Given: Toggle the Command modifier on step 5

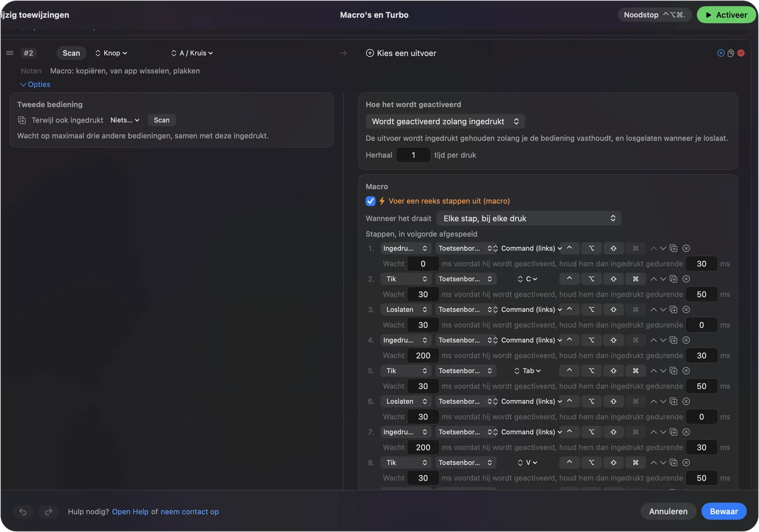Looking at the screenshot, I should tap(635, 371).
